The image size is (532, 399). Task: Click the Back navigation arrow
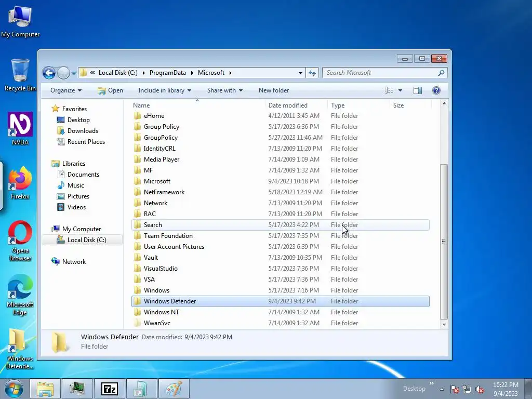(x=49, y=73)
